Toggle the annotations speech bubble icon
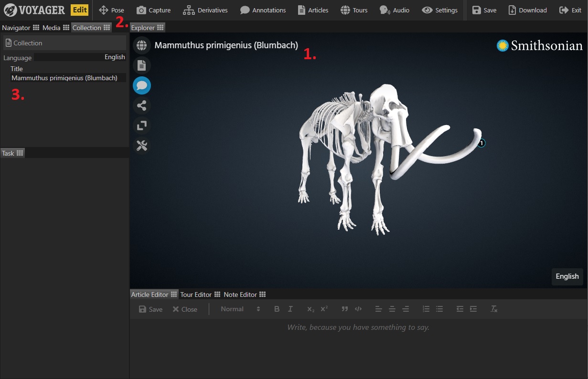This screenshot has width=588, height=379. pyautogui.click(x=141, y=85)
